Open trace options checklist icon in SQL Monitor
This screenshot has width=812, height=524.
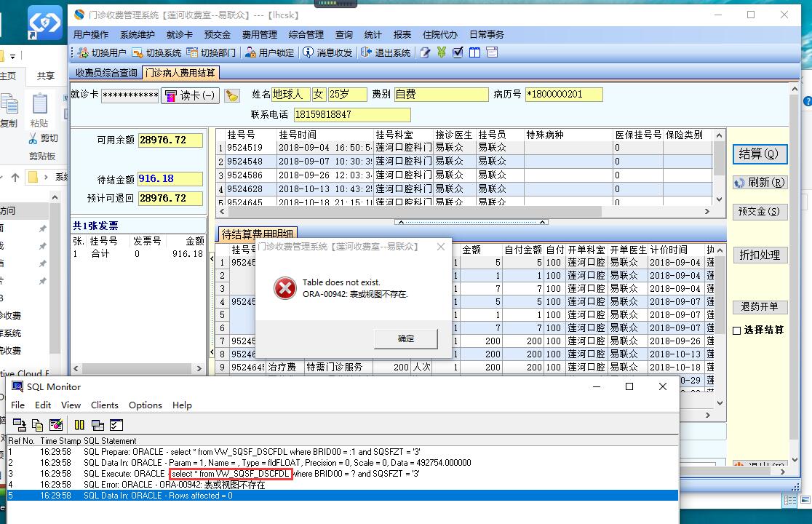click(x=116, y=425)
